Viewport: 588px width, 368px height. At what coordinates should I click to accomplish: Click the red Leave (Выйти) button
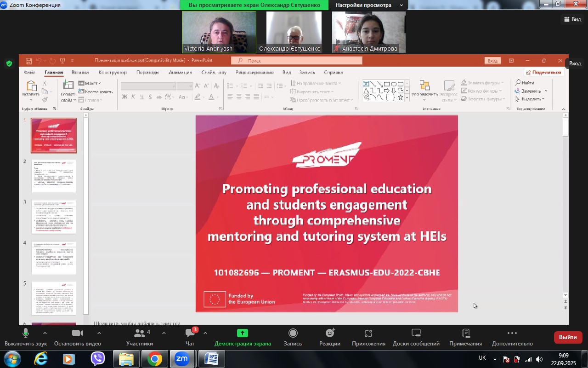(x=568, y=337)
